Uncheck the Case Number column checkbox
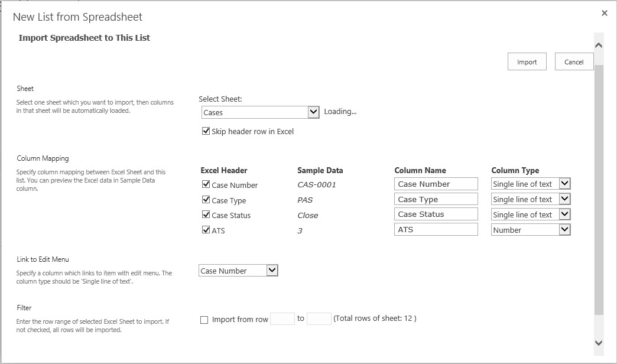617x364 pixels. pos(206,185)
